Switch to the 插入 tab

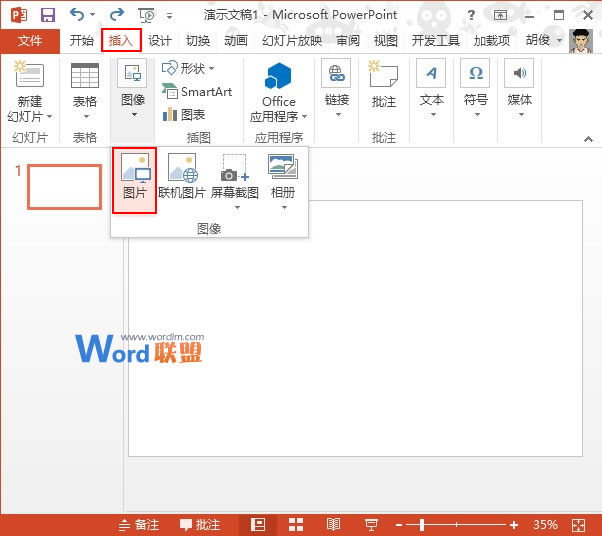pos(121,40)
